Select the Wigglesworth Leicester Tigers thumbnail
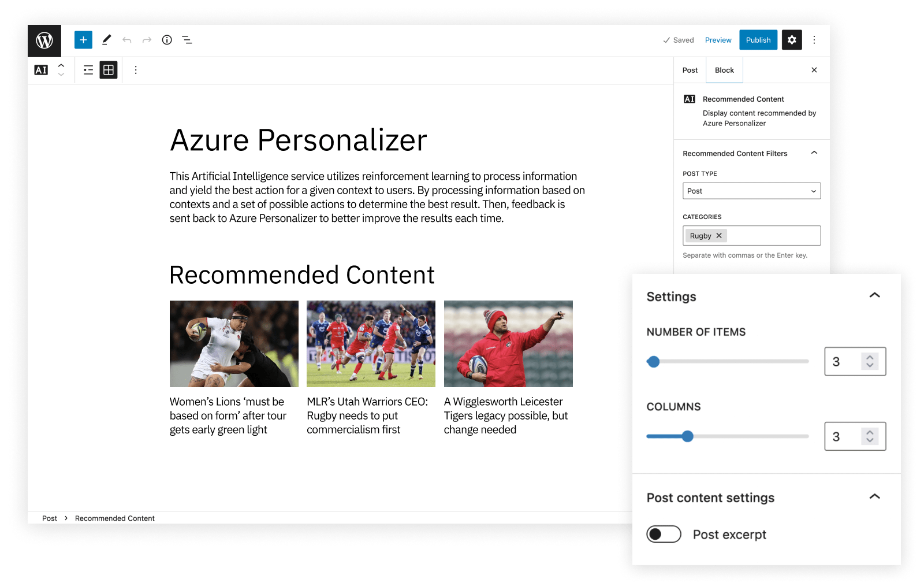The width and height of the screenshot is (924, 586). pyautogui.click(x=508, y=344)
